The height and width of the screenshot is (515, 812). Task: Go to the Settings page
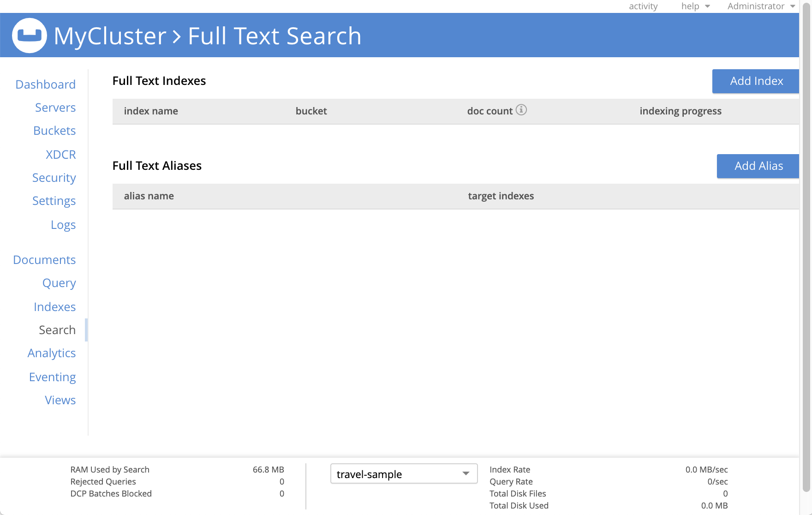coord(54,201)
